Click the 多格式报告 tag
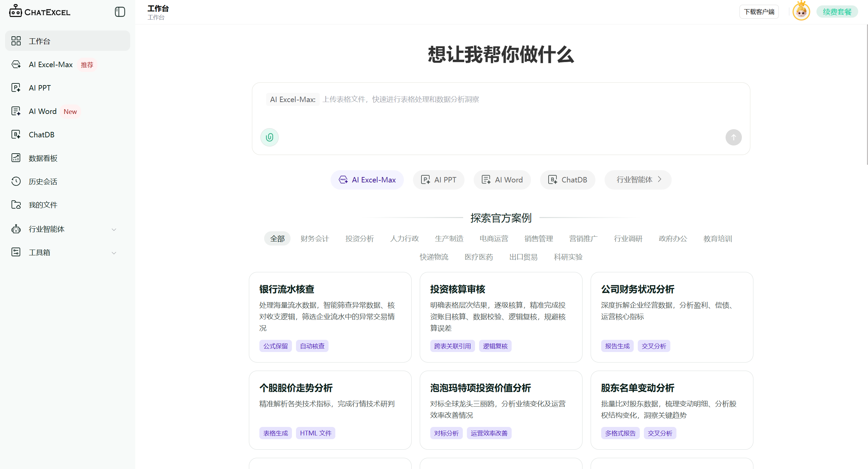Screen dimensions: 868x469 [x=620, y=433]
